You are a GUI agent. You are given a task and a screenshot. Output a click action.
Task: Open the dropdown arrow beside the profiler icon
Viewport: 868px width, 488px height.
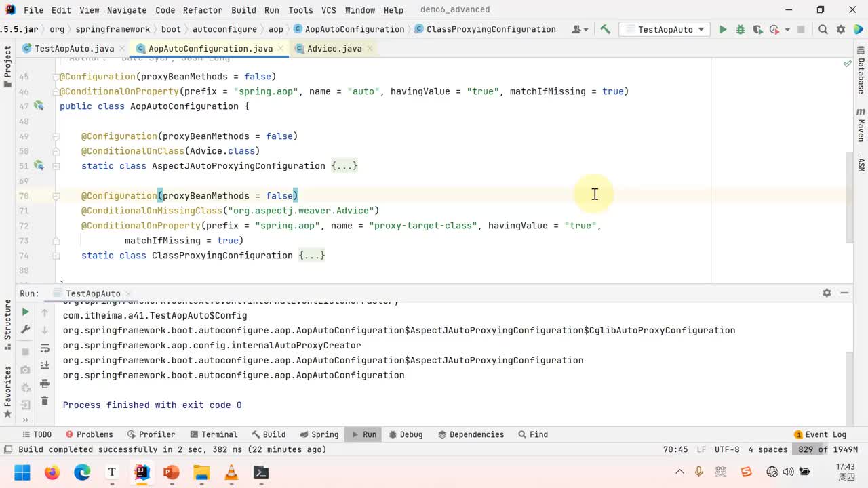tap(787, 29)
